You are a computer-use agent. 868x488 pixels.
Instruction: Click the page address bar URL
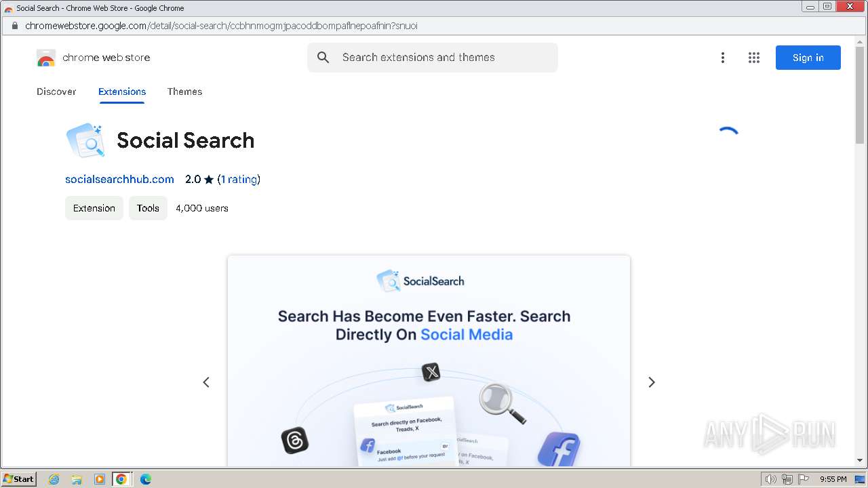click(x=221, y=26)
